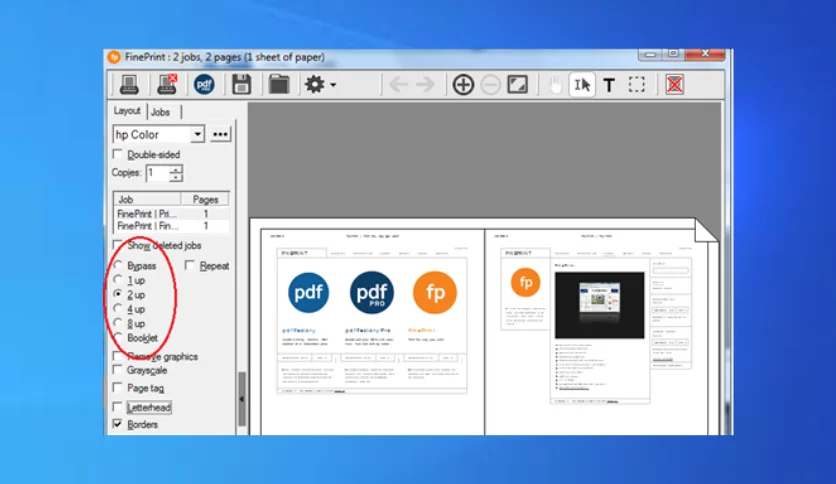Minimize the FinePrint window
836x484 pixels.
650,54
